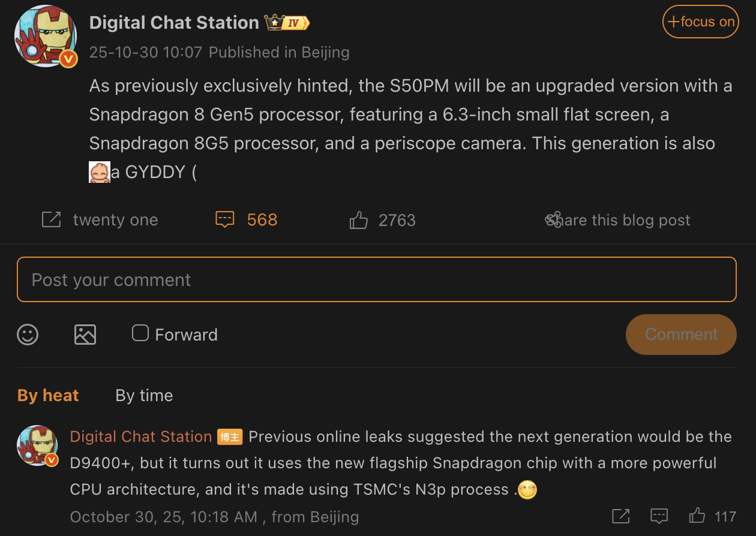Open Digital Chat Station profile name at top

pyautogui.click(x=174, y=23)
